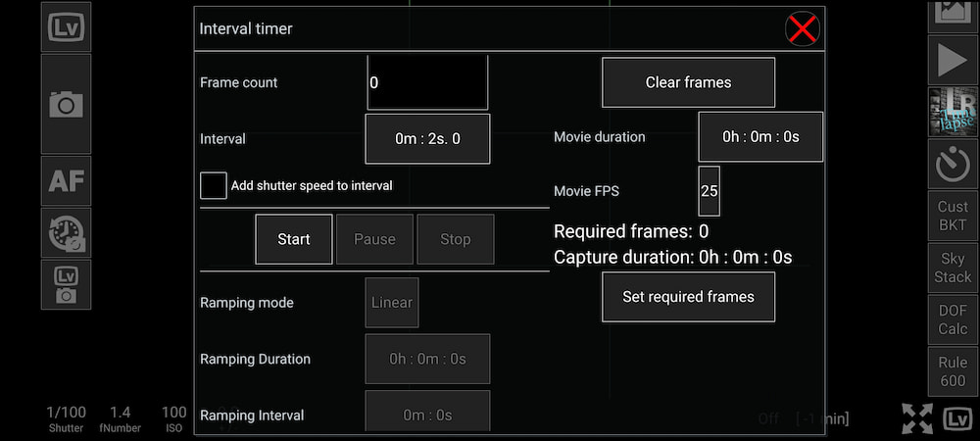Click the camera capture icon

(x=66, y=104)
